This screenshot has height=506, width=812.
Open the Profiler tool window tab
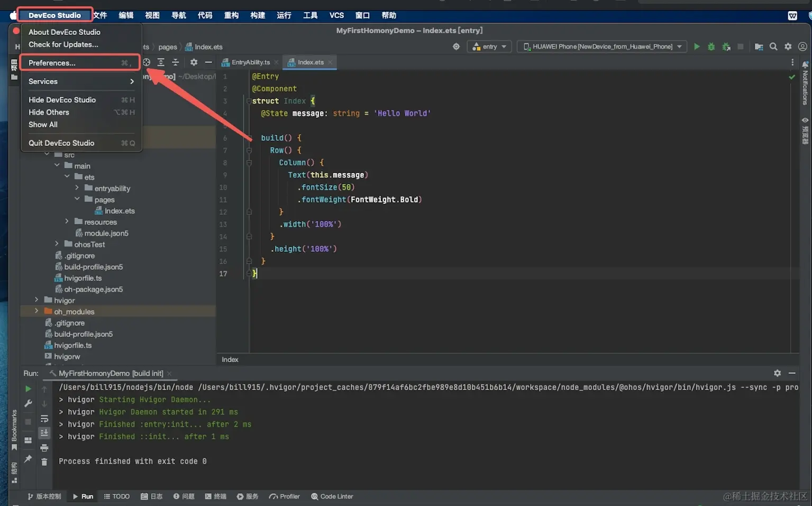coord(285,496)
